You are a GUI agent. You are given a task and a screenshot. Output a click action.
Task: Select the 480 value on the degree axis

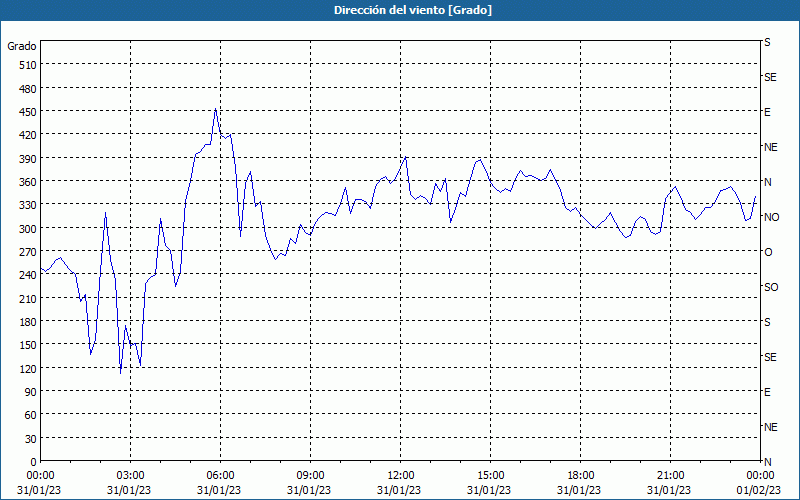[x=29, y=88]
